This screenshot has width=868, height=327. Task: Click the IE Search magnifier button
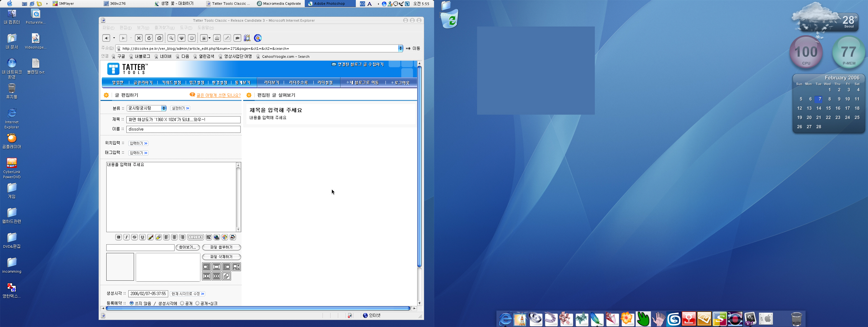171,38
